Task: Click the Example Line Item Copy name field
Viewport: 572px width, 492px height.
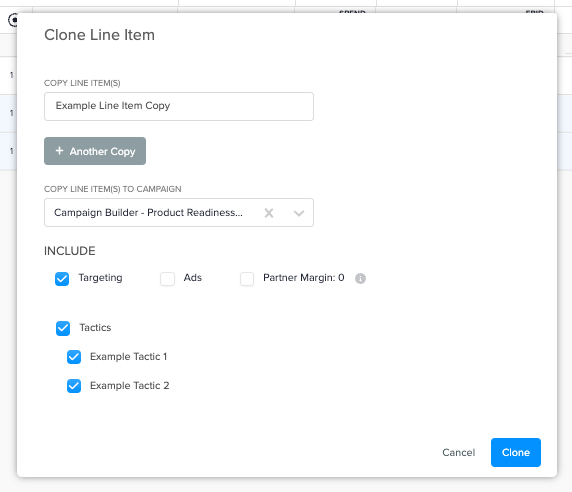Action: (179, 106)
